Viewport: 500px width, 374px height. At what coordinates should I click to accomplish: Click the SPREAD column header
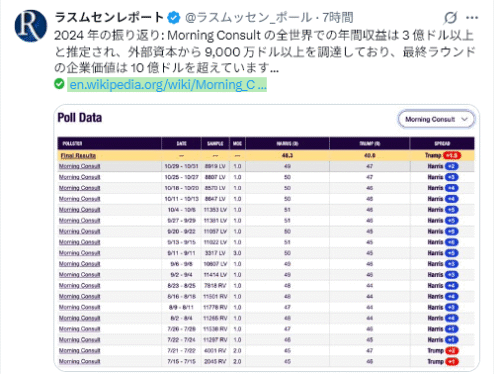pyautogui.click(x=442, y=144)
